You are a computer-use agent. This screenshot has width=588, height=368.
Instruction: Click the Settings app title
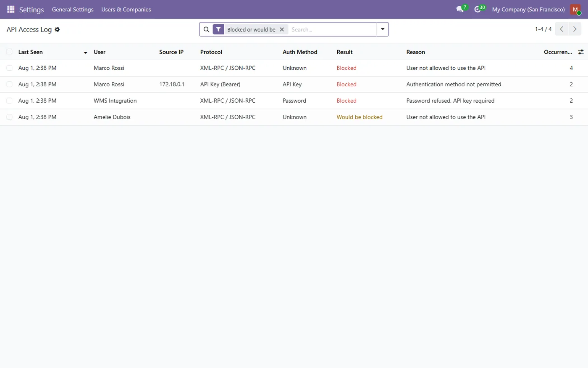[x=31, y=9]
